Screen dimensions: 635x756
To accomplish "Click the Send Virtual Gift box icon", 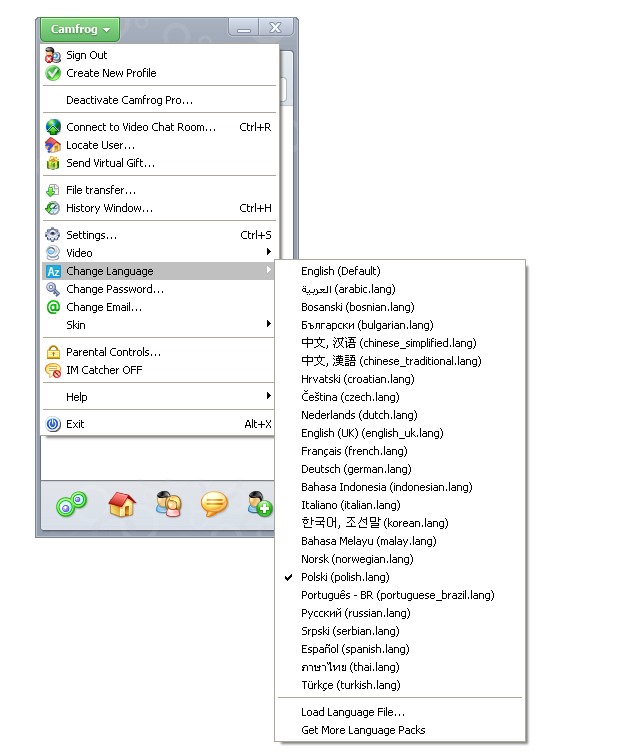I will click(53, 163).
